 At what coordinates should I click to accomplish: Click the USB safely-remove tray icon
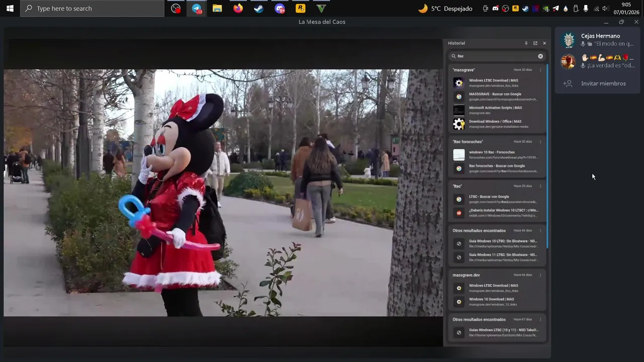coord(576,8)
